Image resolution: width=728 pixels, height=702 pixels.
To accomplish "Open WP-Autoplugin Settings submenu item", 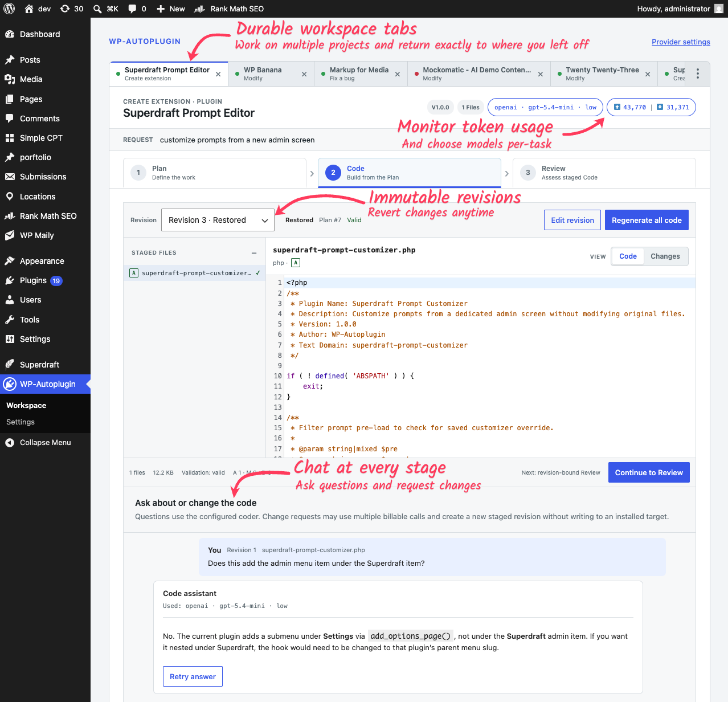I will click(x=21, y=422).
